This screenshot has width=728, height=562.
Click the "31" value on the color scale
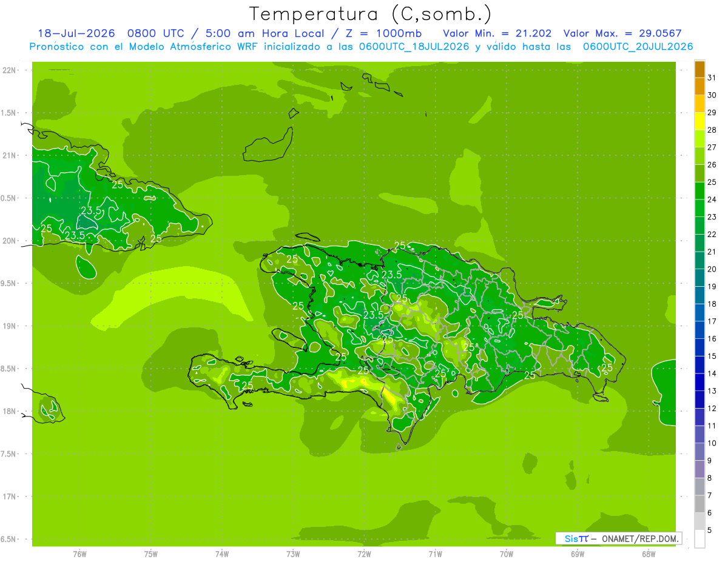[x=712, y=78]
